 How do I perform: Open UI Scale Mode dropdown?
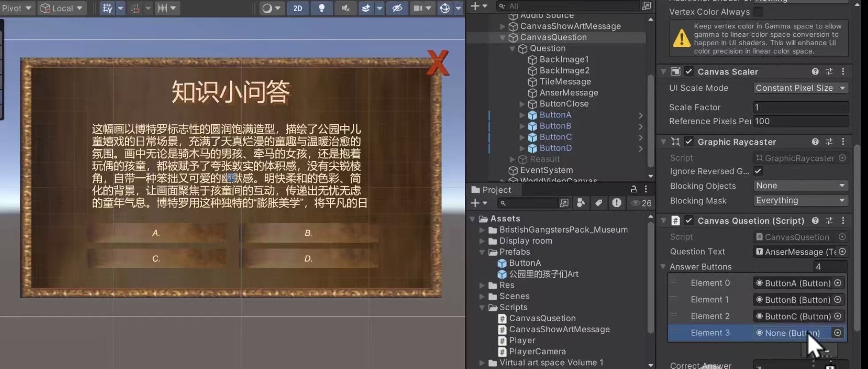(x=801, y=88)
